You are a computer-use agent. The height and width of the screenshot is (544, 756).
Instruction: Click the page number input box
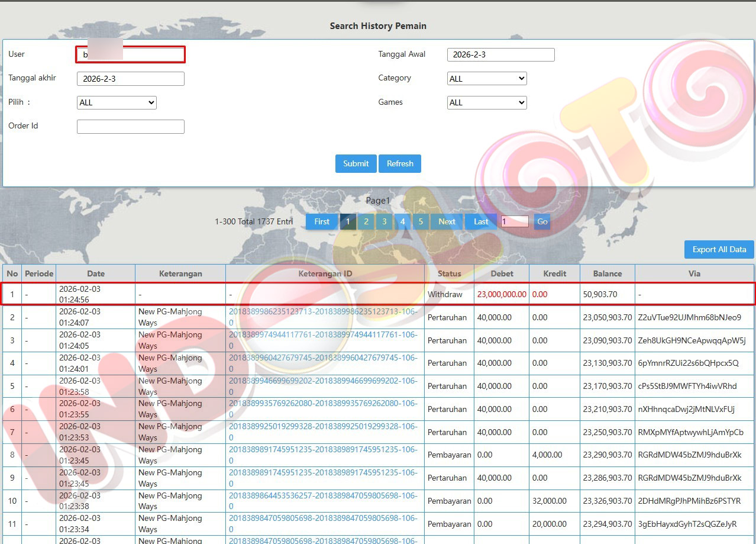514,221
